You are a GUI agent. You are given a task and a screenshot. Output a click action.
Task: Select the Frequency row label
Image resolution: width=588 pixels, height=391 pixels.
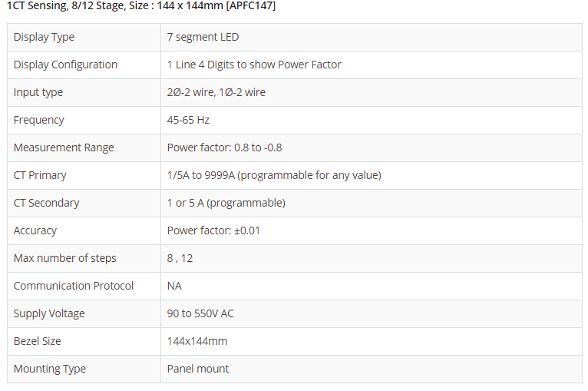point(39,120)
